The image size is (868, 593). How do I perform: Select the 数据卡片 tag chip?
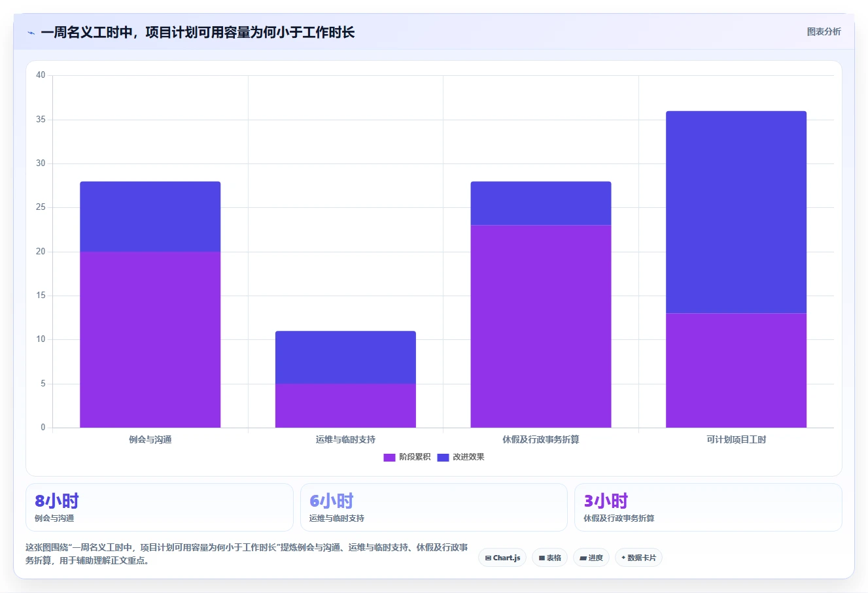[638, 558]
